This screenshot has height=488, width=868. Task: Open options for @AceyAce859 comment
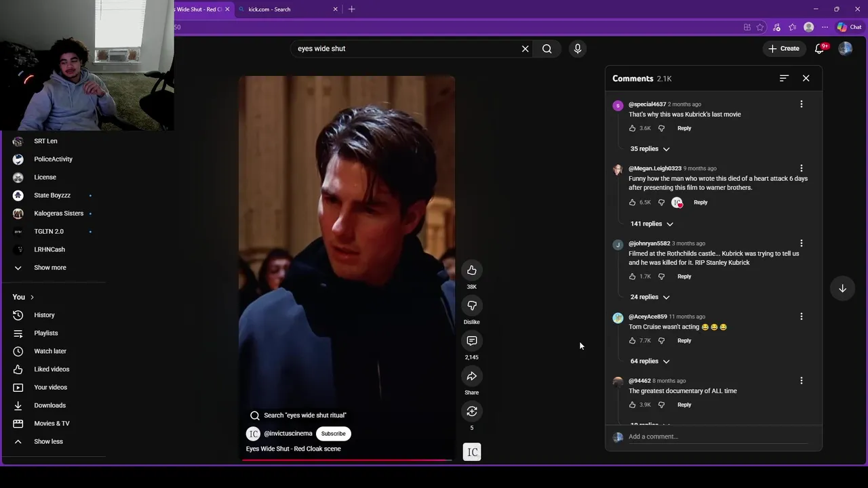coord(802,317)
